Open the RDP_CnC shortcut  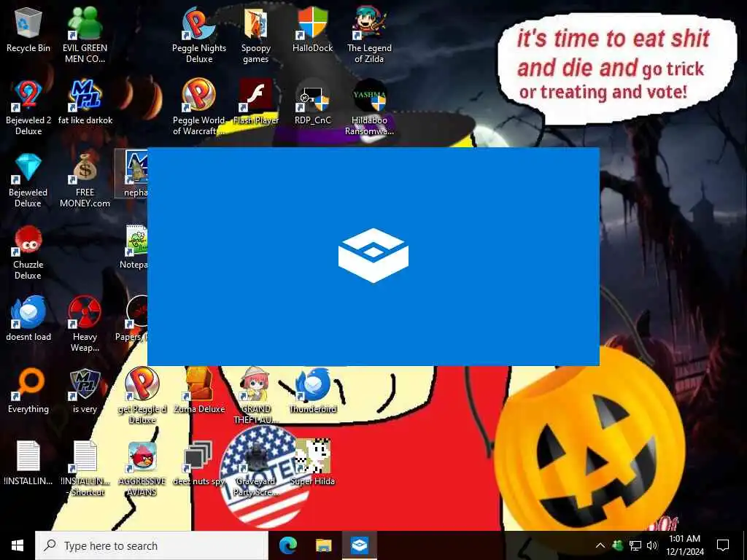pos(312,102)
